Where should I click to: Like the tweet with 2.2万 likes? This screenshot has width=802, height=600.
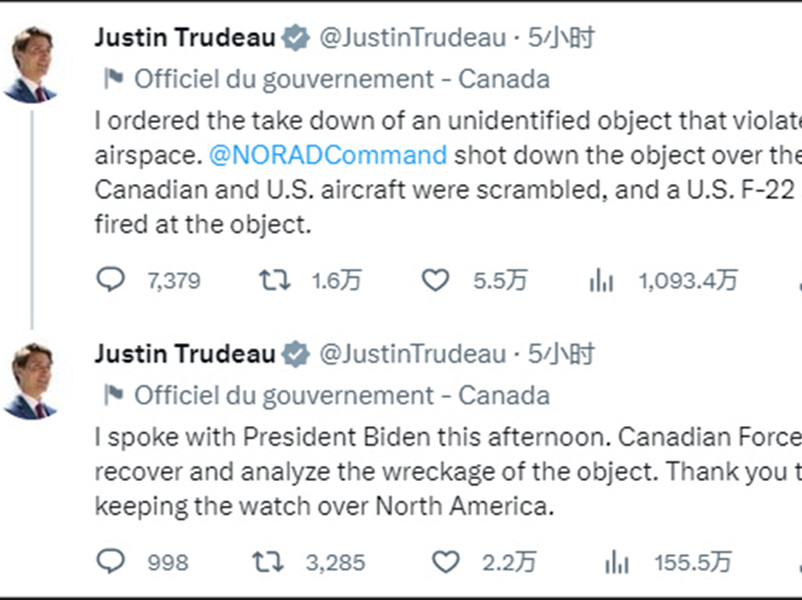coord(445,562)
